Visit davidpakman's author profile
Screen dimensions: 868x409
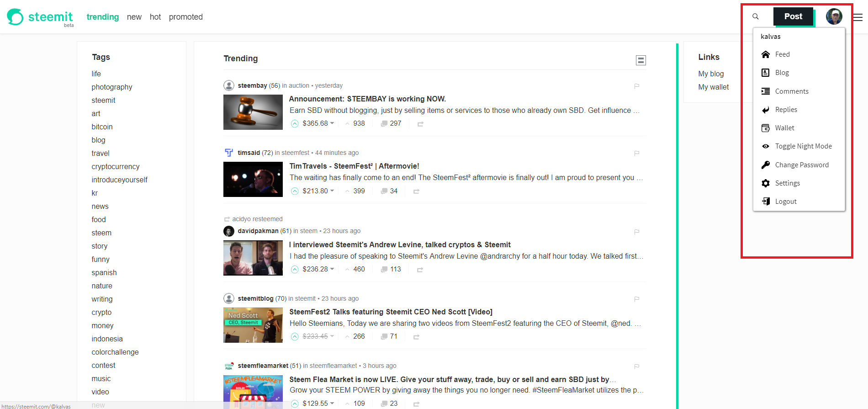[258, 231]
